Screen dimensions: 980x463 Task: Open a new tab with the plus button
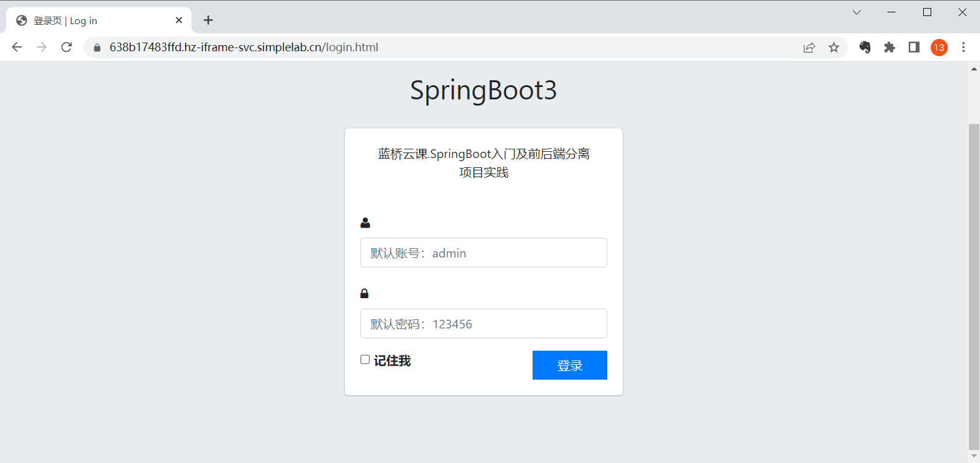[208, 20]
